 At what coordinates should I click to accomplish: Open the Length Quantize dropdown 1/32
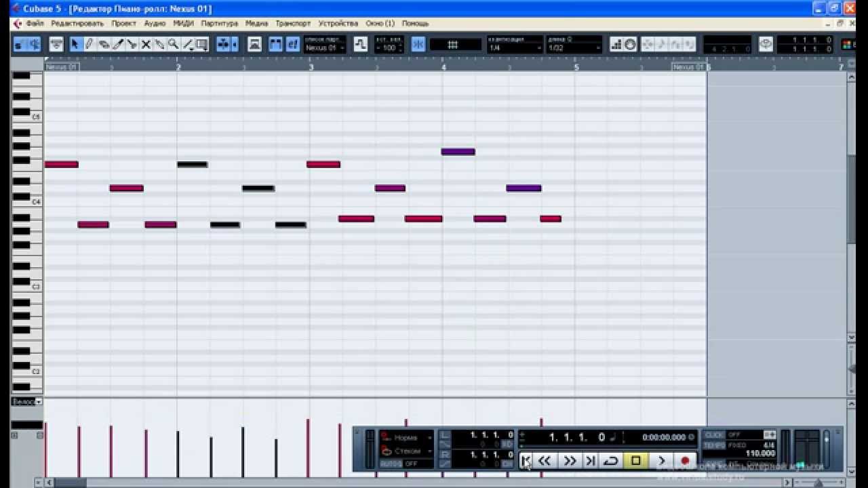(x=574, y=48)
